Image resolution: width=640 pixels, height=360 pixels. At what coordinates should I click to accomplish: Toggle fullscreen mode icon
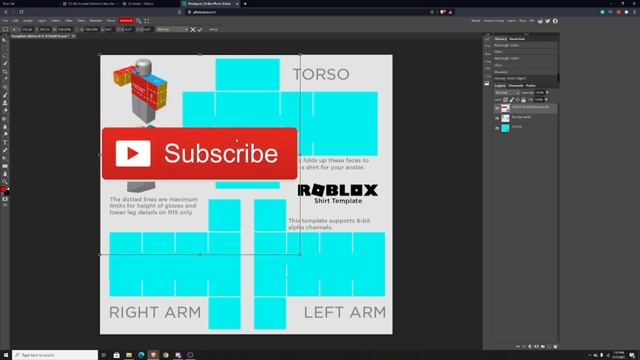tap(147, 21)
